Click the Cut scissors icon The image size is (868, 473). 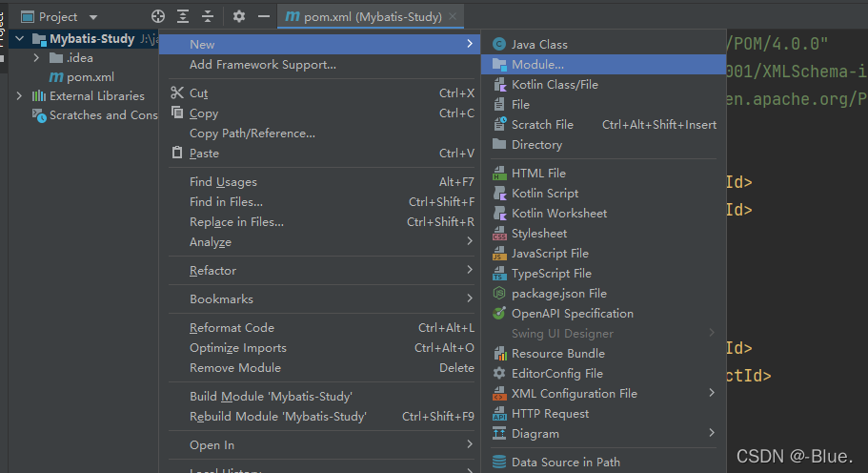click(177, 93)
